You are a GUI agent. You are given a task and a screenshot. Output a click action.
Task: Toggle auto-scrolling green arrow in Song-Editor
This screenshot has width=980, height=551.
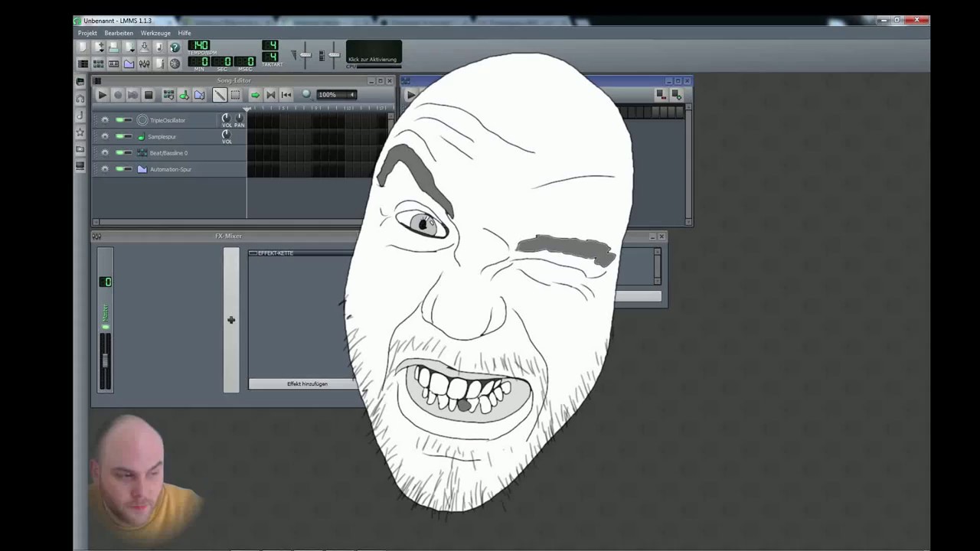click(255, 95)
